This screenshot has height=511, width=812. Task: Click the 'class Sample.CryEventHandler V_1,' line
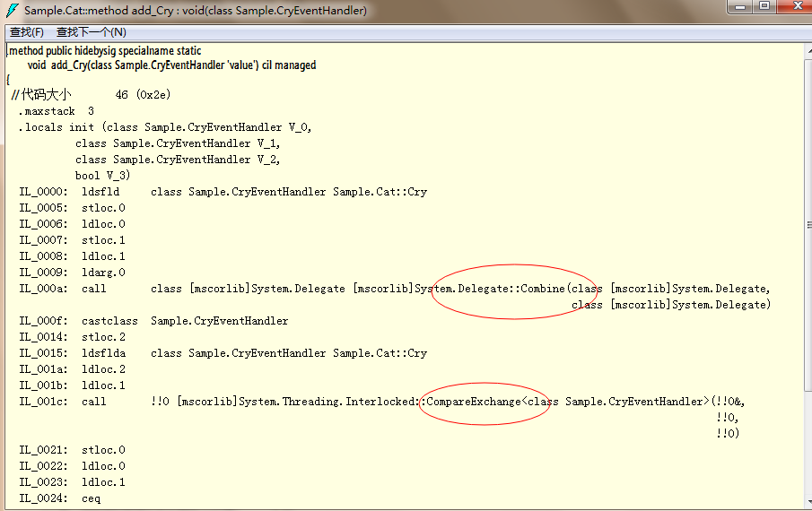click(x=178, y=143)
